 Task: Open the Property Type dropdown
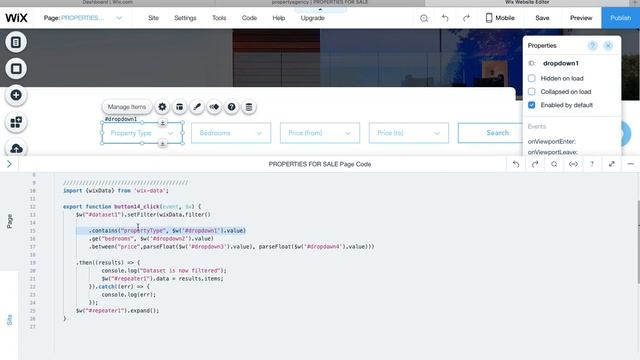pyautogui.click(x=142, y=133)
